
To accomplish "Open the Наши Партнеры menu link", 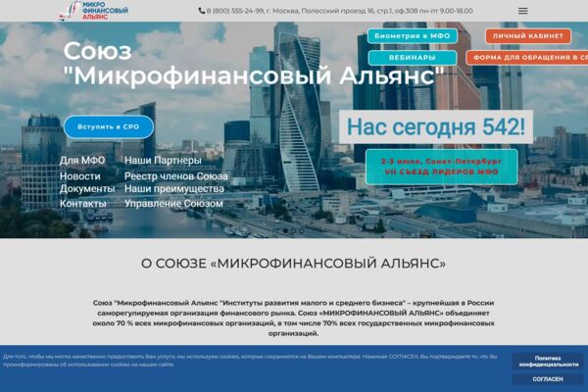I will (x=163, y=161).
